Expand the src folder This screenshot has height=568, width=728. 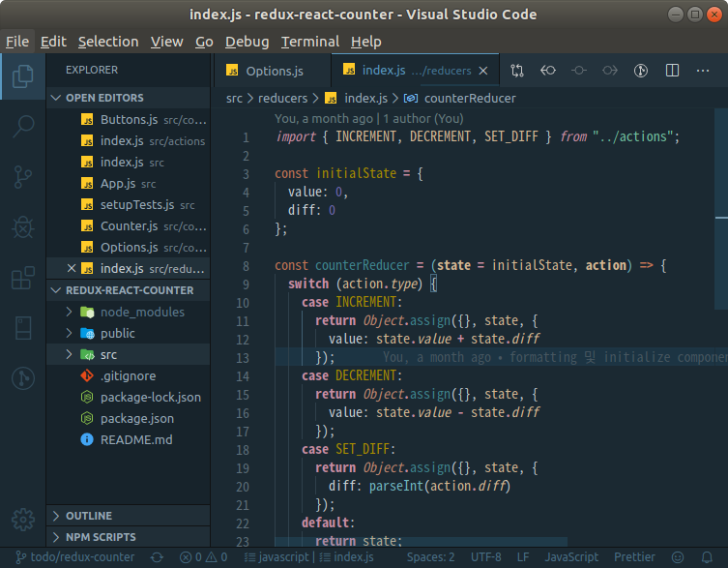129,355
